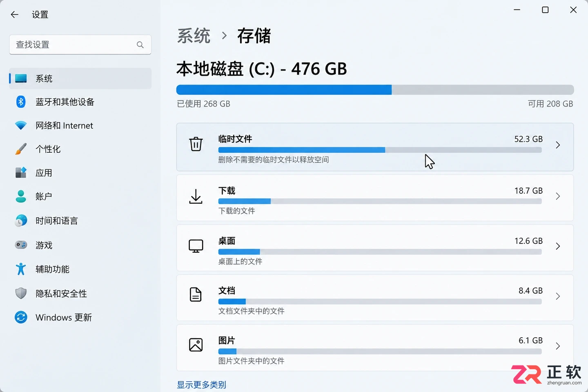Click the 隐私和安全性 shield icon
The height and width of the screenshot is (392, 588).
pos(21,293)
